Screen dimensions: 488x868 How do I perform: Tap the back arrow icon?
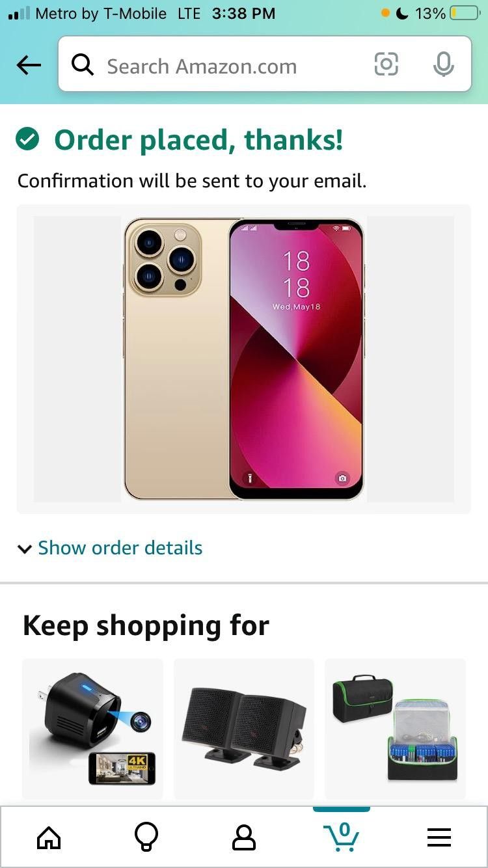[29, 65]
